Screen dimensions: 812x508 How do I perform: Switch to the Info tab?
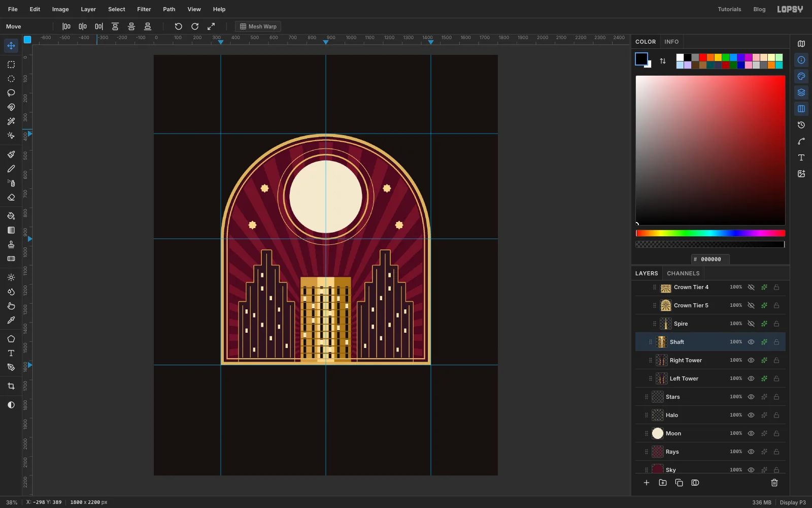point(671,42)
